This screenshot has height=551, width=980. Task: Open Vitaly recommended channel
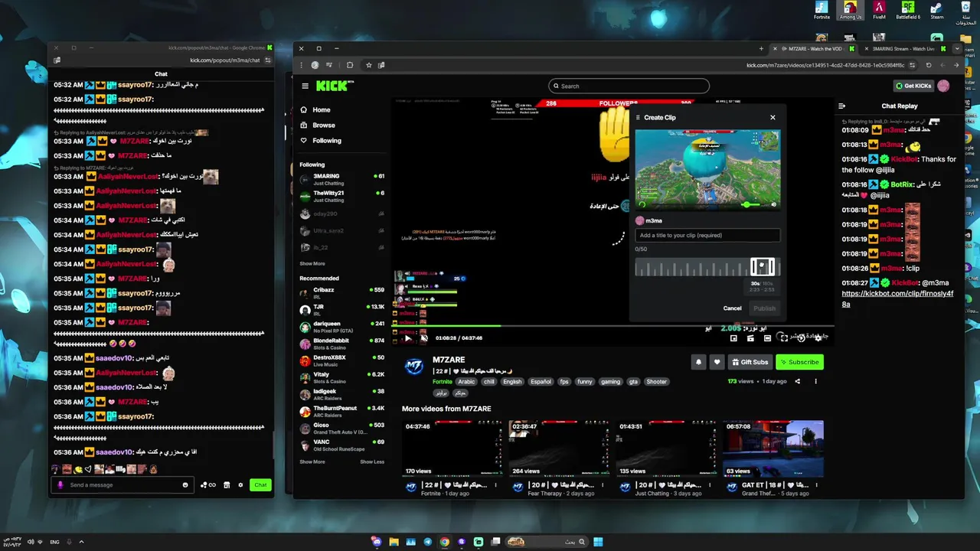tap(342, 377)
